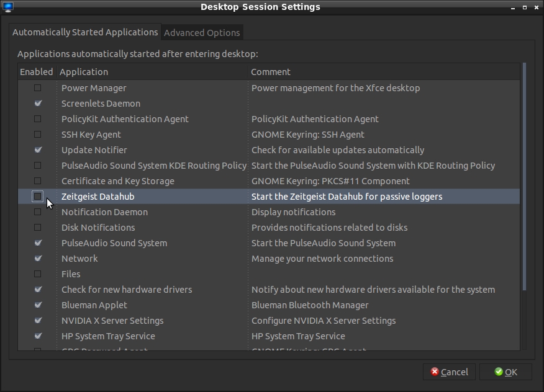Uncheck the Update Notifier entry
The height and width of the screenshot is (392, 544).
pos(38,150)
